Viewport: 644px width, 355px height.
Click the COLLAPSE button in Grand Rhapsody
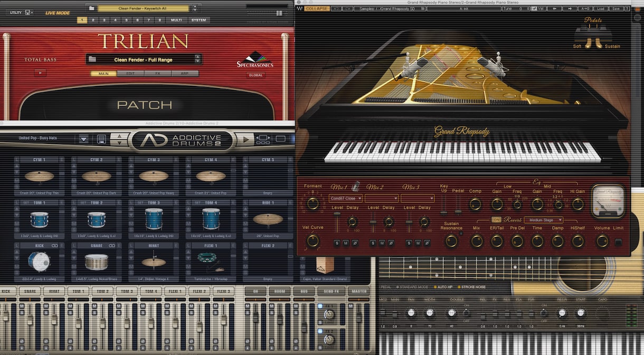(x=317, y=8)
